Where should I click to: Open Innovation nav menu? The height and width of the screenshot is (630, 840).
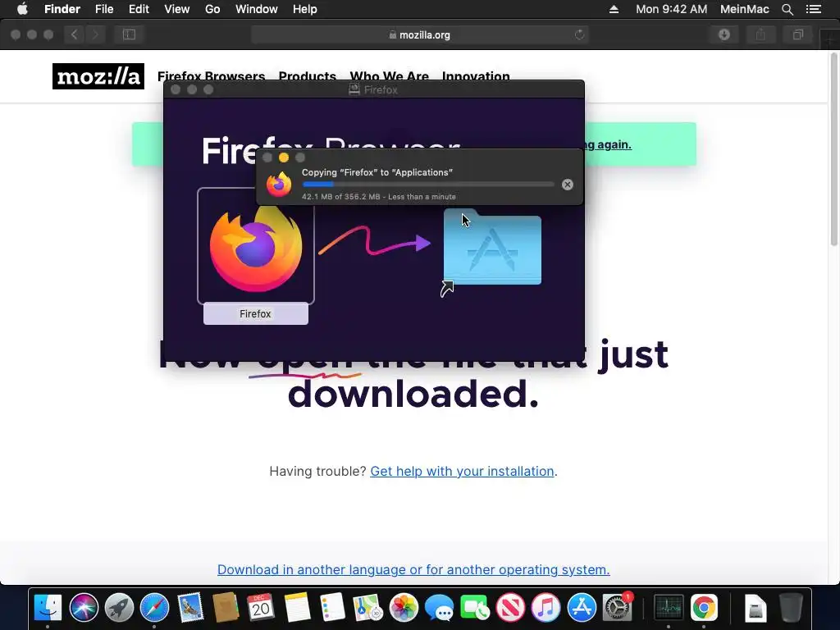click(x=476, y=75)
